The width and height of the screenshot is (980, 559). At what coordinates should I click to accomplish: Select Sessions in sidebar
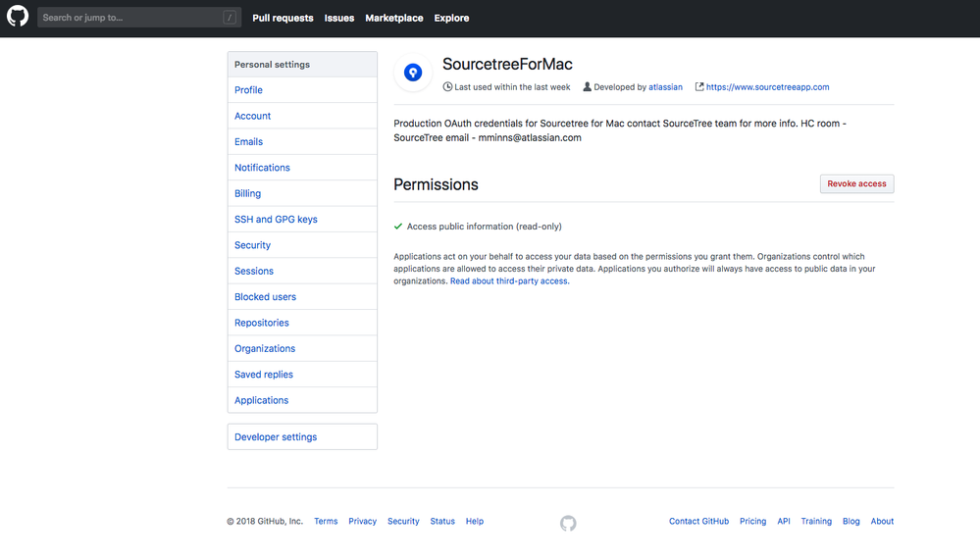click(302, 271)
